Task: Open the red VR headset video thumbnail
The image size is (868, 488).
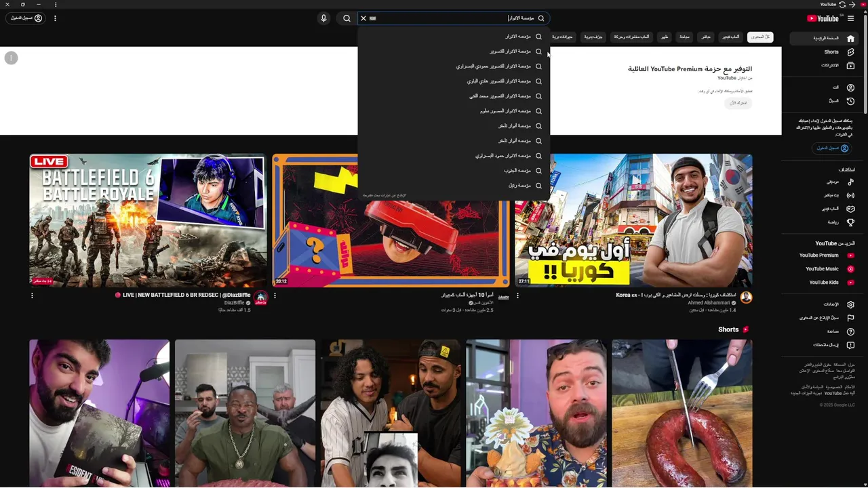Action: [391, 220]
